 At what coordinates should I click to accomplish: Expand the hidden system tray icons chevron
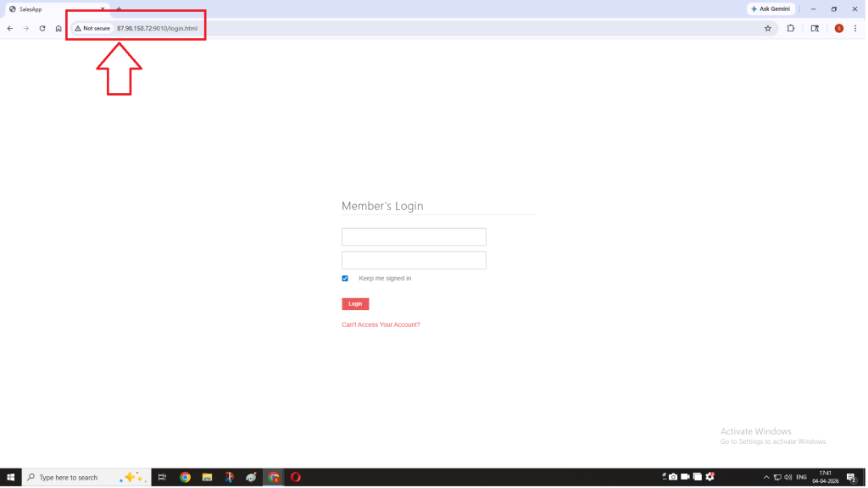coord(766,477)
